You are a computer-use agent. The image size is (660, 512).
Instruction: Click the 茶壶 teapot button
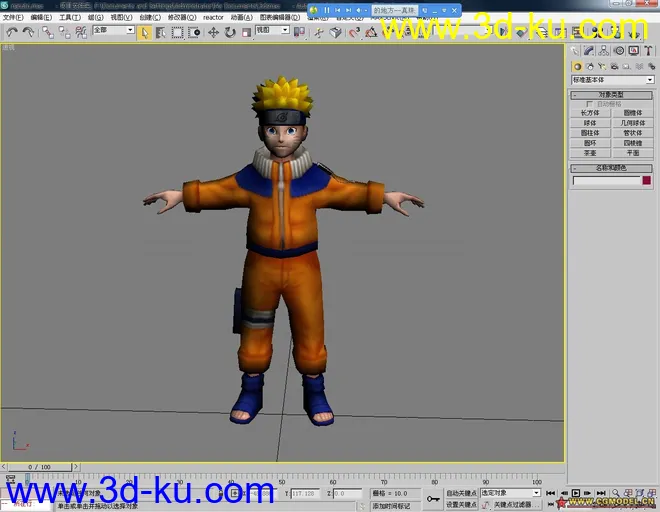coord(590,153)
